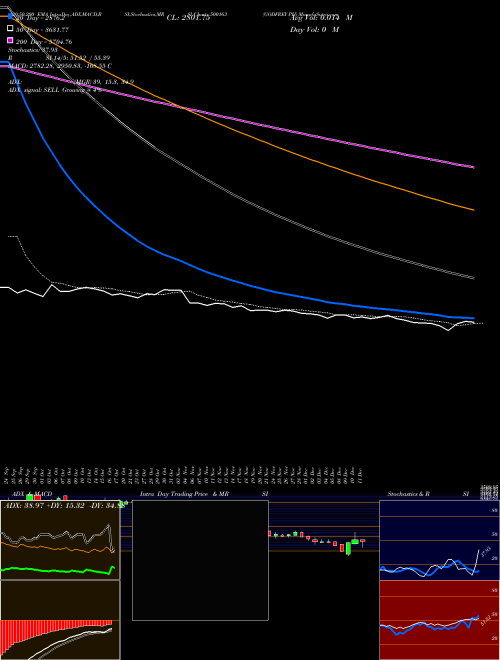The height and width of the screenshot is (660, 500).
Task: Click the end of the blue 20-day line
Action: tap(473, 318)
